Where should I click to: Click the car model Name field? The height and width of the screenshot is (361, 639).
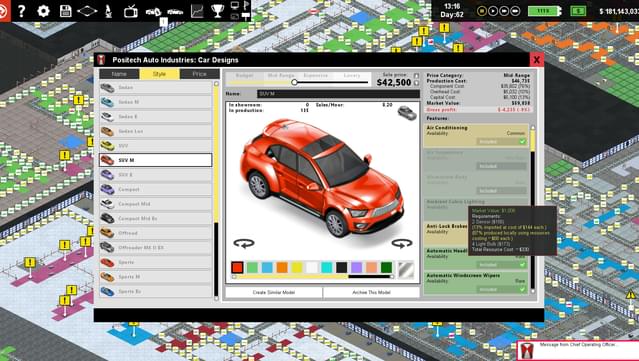click(338, 94)
